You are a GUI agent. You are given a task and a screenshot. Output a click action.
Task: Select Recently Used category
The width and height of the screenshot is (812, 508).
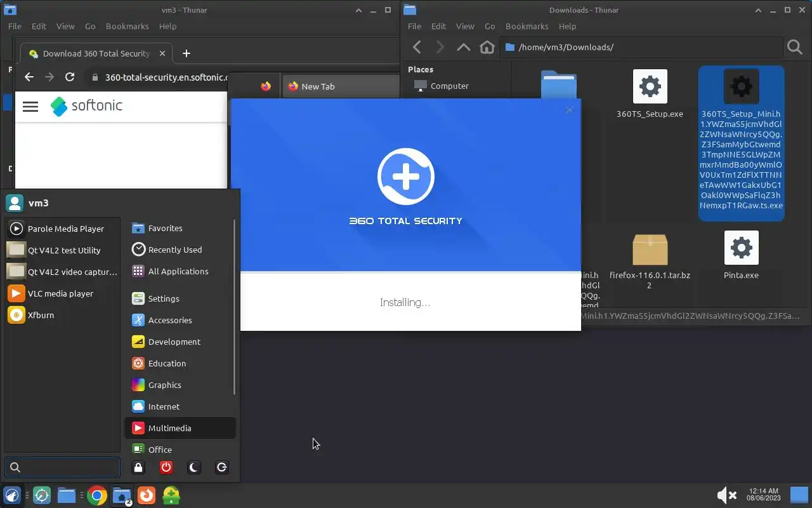180,250
